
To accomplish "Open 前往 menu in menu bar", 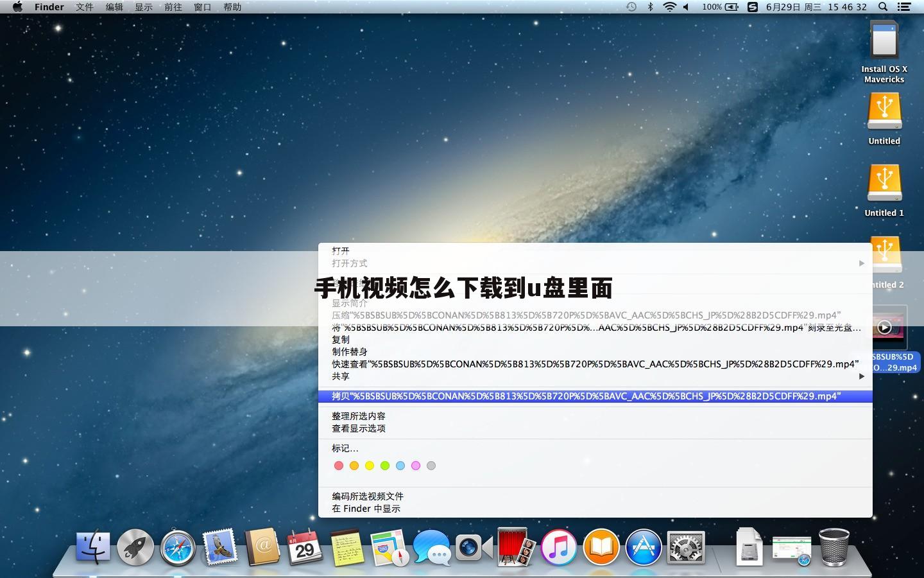I will [173, 7].
